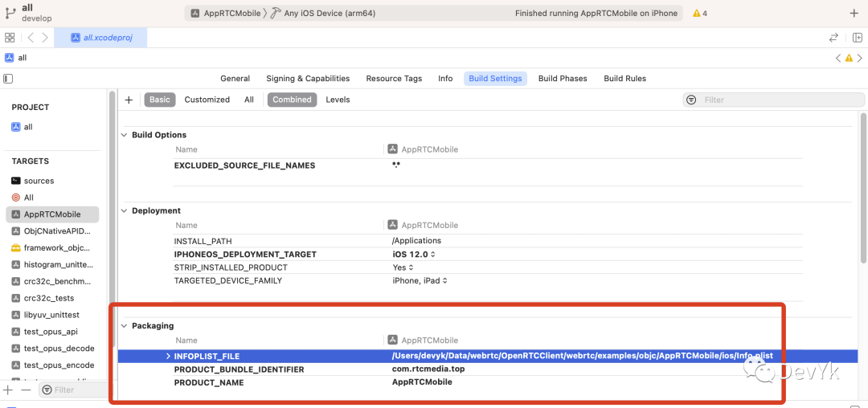Viewport: 868px width, 408px height.
Task: Click the add editor split icon
Action: (857, 38)
